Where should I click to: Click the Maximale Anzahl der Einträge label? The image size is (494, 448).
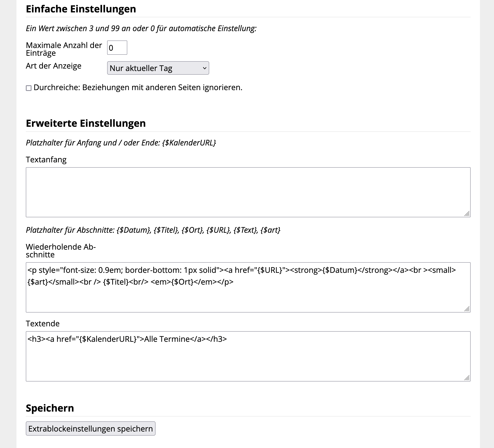coord(64,49)
